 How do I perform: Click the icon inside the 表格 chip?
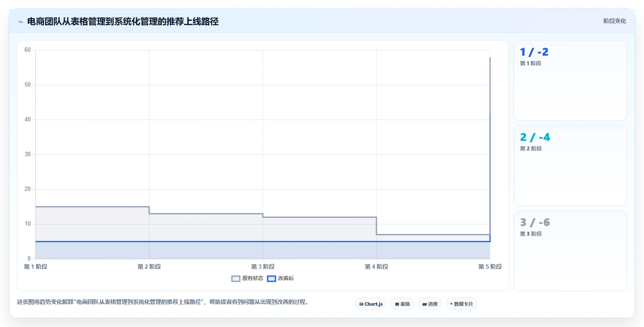pos(397,304)
